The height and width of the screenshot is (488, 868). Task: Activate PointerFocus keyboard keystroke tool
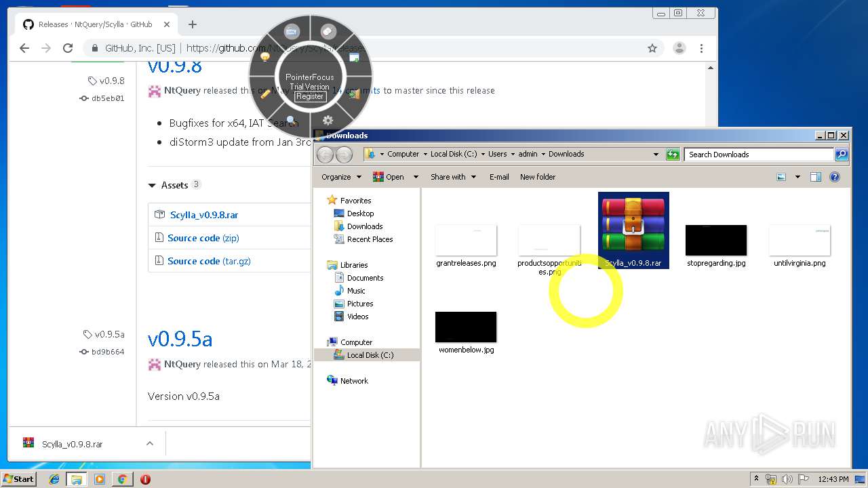[292, 31]
